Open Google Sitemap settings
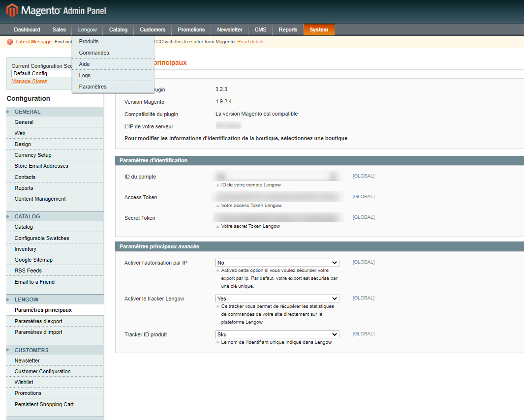Screen dimensions: 524x420 tap(55, 260)
